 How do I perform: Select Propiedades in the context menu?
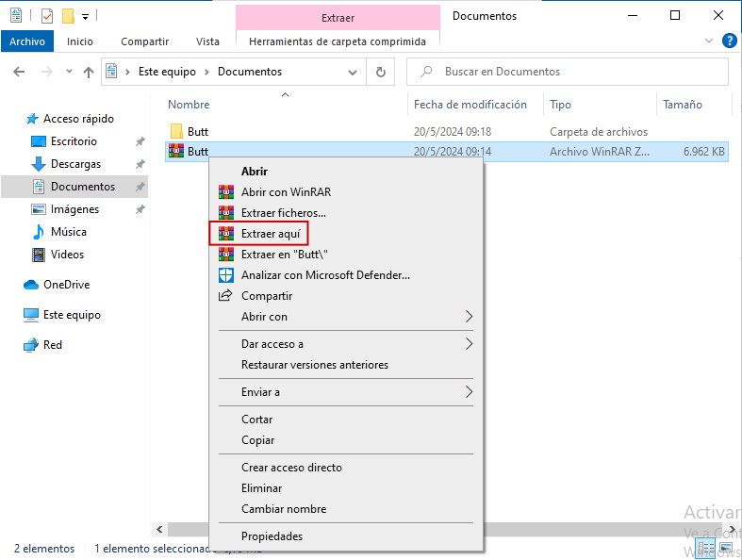coord(272,536)
